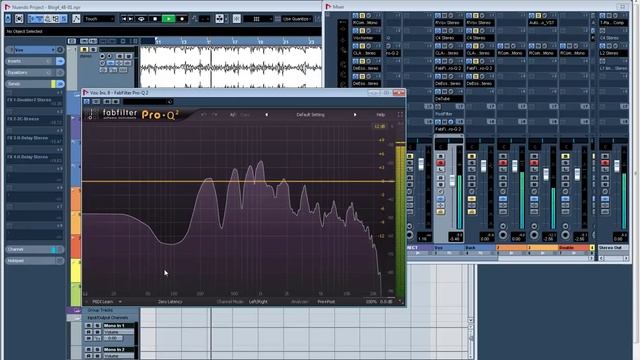Screen dimensions: 640x360
Task: Open the Sends section in the Inspector
Action: [29, 84]
